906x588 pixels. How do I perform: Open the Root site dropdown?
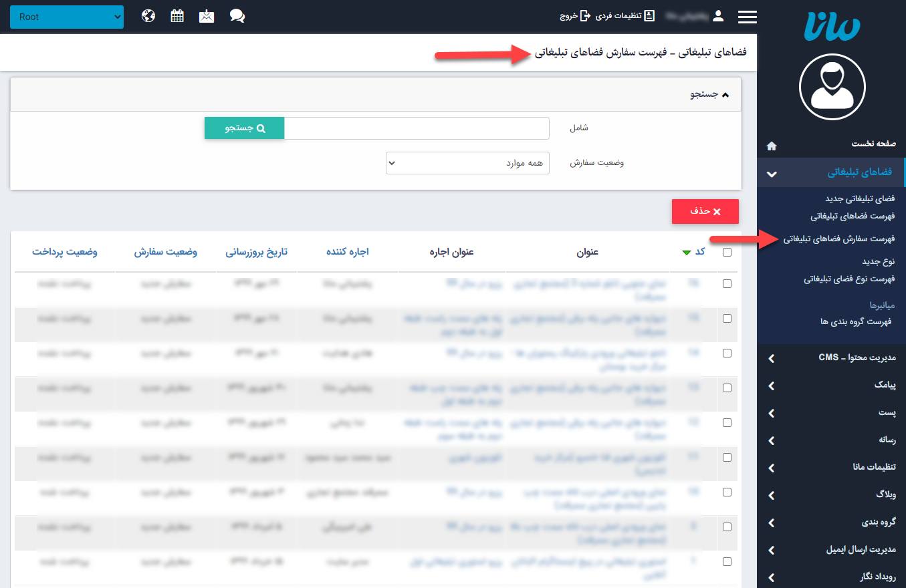click(67, 17)
